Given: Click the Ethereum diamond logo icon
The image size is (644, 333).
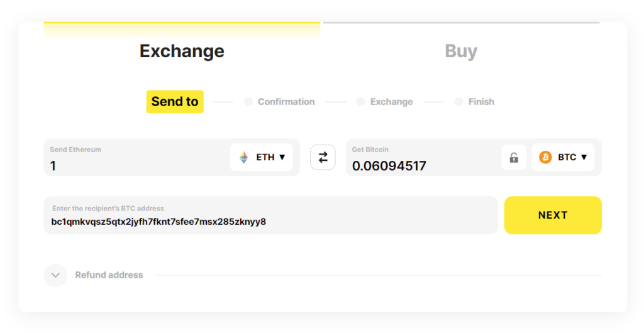Looking at the screenshot, I should [x=243, y=158].
